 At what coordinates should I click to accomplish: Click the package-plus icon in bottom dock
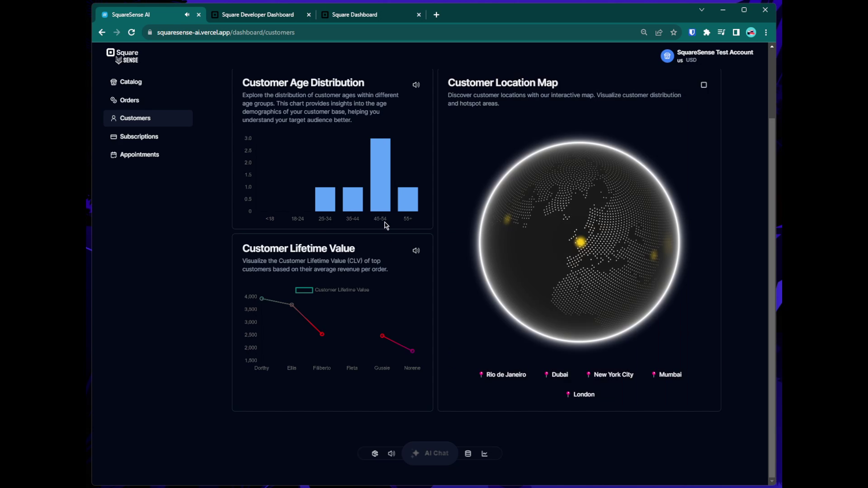[375, 454]
